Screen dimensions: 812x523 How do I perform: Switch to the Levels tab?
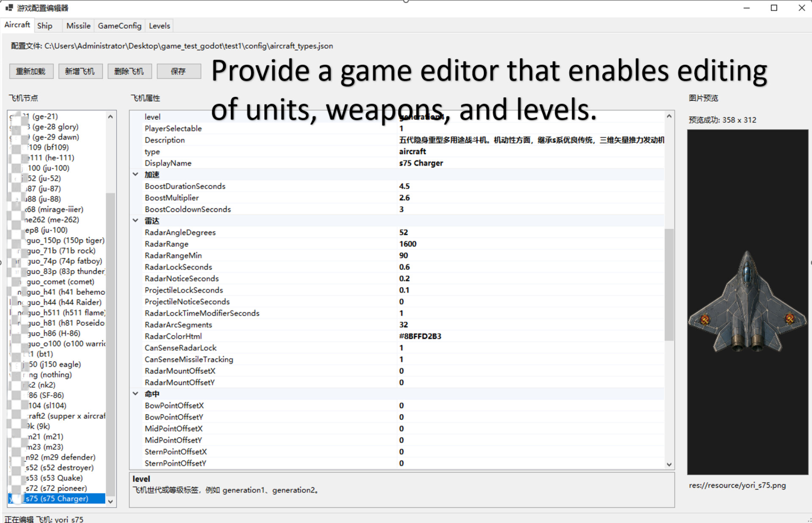(x=159, y=26)
